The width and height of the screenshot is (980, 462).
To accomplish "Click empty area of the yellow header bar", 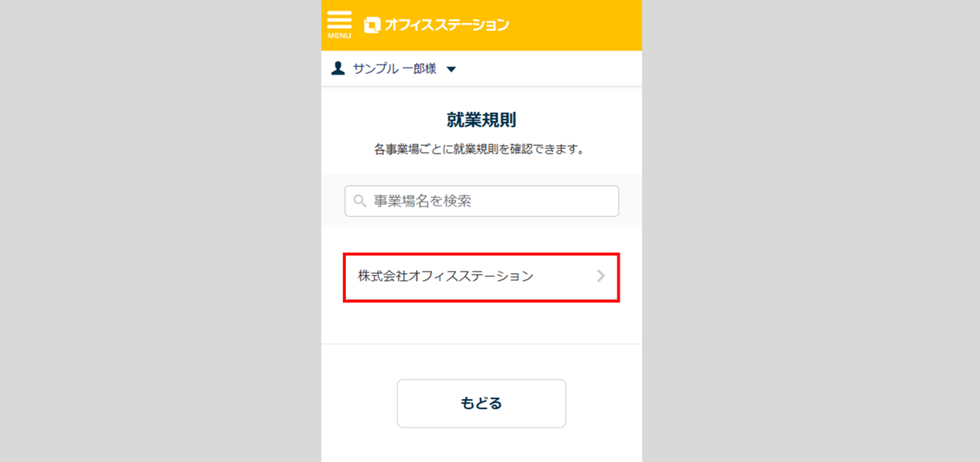I will [575, 25].
